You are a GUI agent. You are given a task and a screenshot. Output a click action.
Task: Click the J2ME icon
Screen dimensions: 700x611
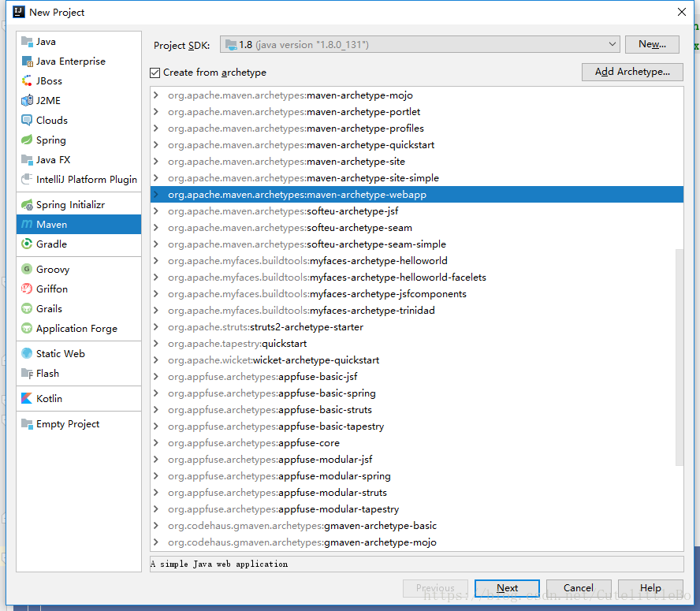coord(27,100)
